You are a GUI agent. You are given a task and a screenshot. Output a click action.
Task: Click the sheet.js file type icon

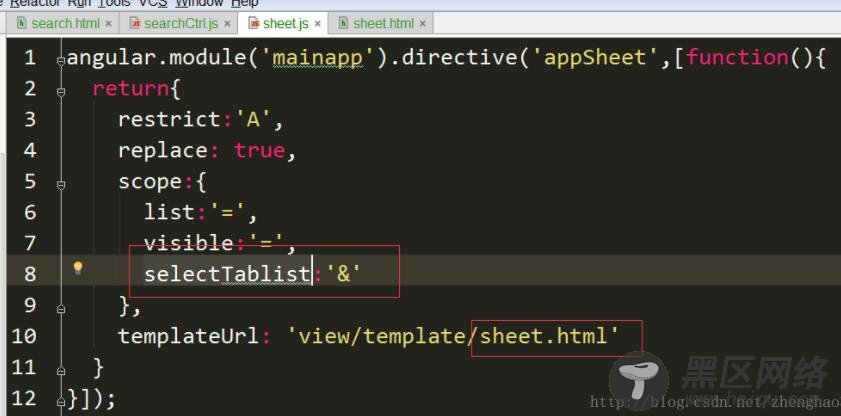coord(254,24)
